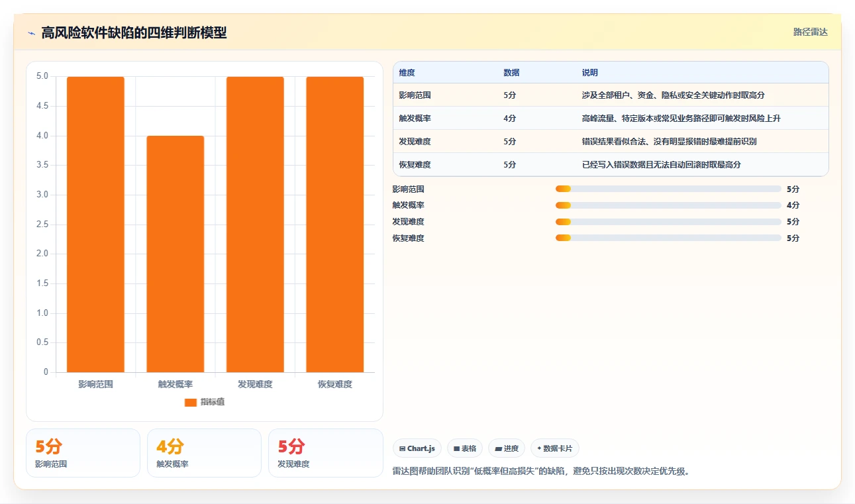Viewport: 855px width, 504px height.
Task: Click the orange legend color box
Action: 191,402
